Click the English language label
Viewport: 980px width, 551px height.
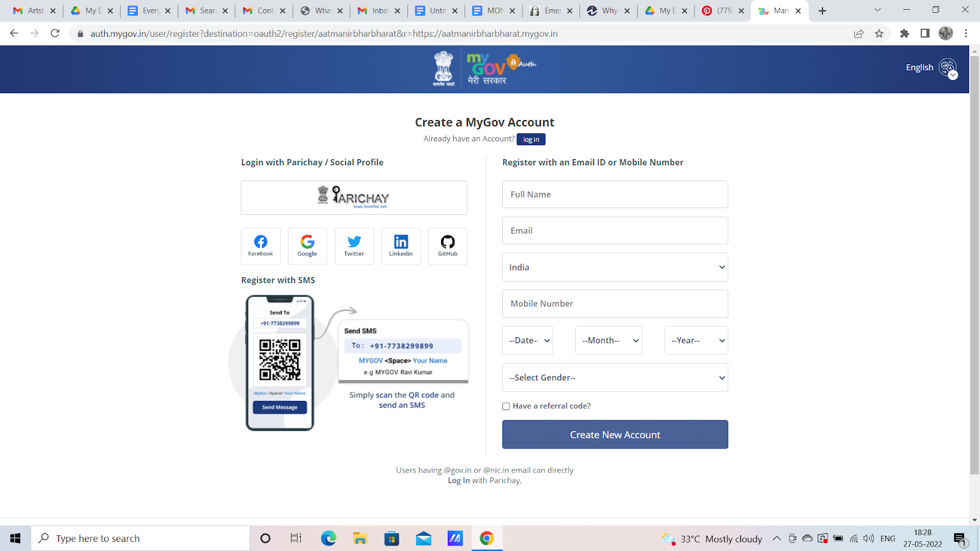[x=919, y=67]
